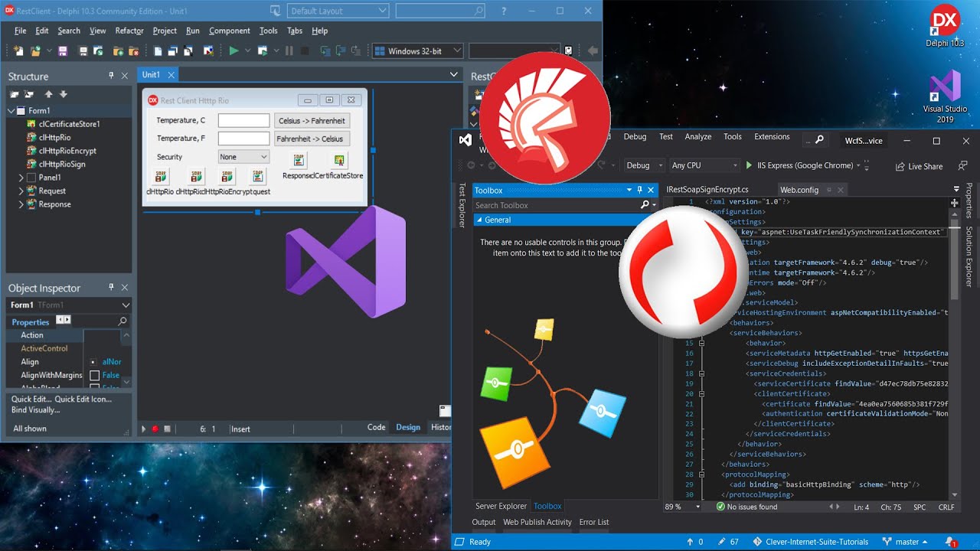Expand the Response node in Structure tree

pyautogui.click(x=21, y=204)
